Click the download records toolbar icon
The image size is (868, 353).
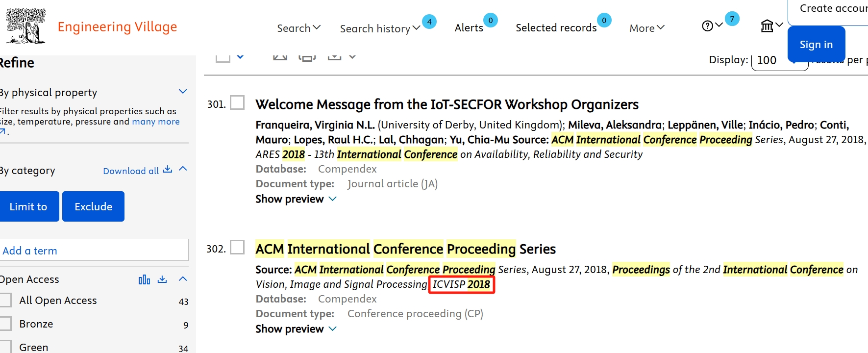(x=335, y=57)
